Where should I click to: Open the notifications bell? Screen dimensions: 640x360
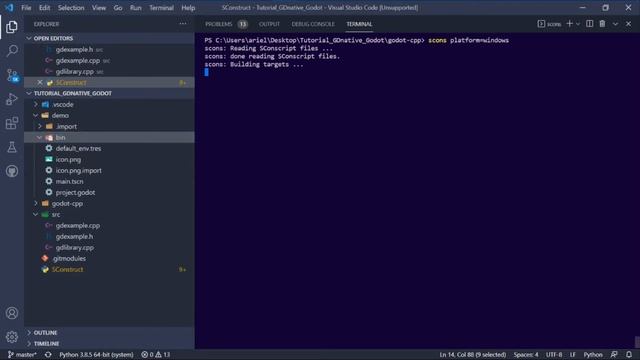(x=629, y=354)
